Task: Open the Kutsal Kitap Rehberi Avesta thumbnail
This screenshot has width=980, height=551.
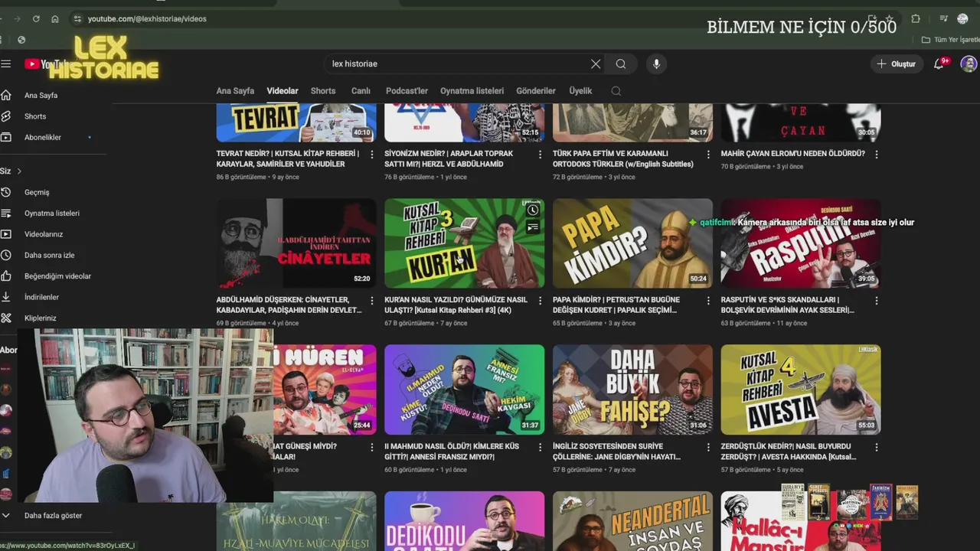Action: [801, 390]
